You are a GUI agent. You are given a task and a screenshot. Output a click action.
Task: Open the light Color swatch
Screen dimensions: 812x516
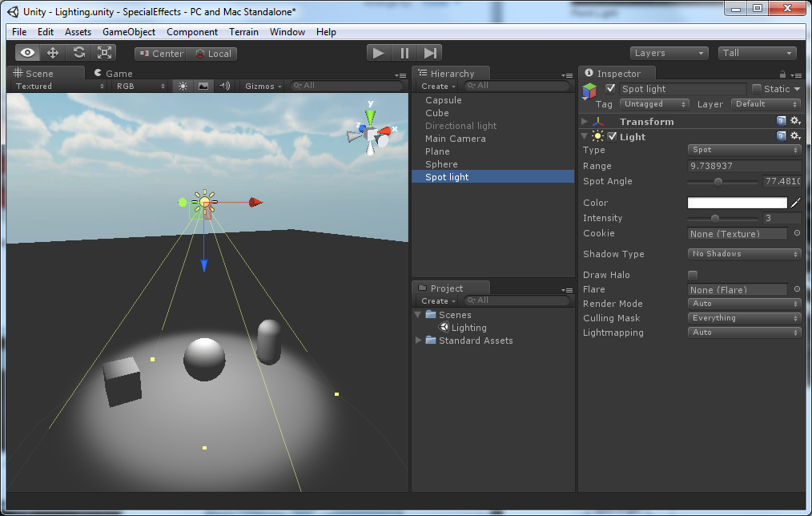tap(737, 203)
